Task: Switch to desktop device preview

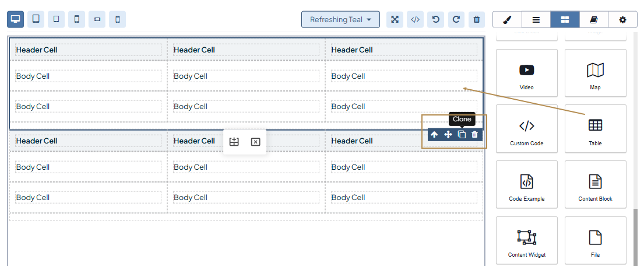Action: pyautogui.click(x=16, y=19)
